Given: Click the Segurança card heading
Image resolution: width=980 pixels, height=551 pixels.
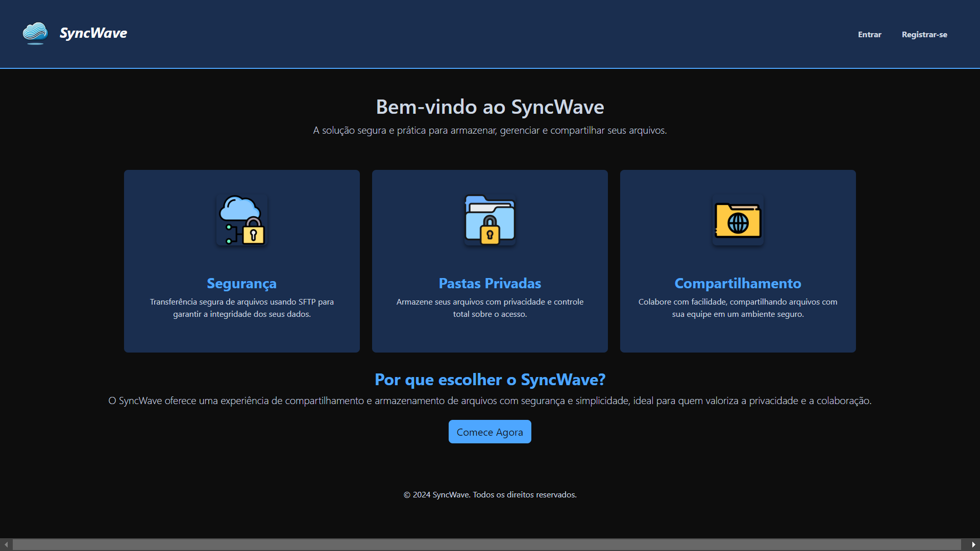Looking at the screenshot, I should pos(242,283).
